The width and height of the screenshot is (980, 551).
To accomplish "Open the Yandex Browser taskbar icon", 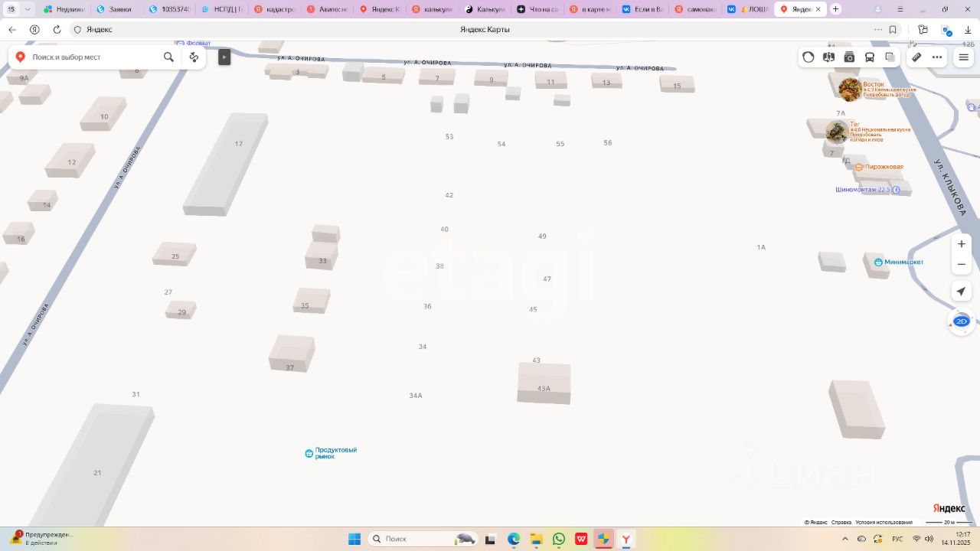I will tap(626, 539).
